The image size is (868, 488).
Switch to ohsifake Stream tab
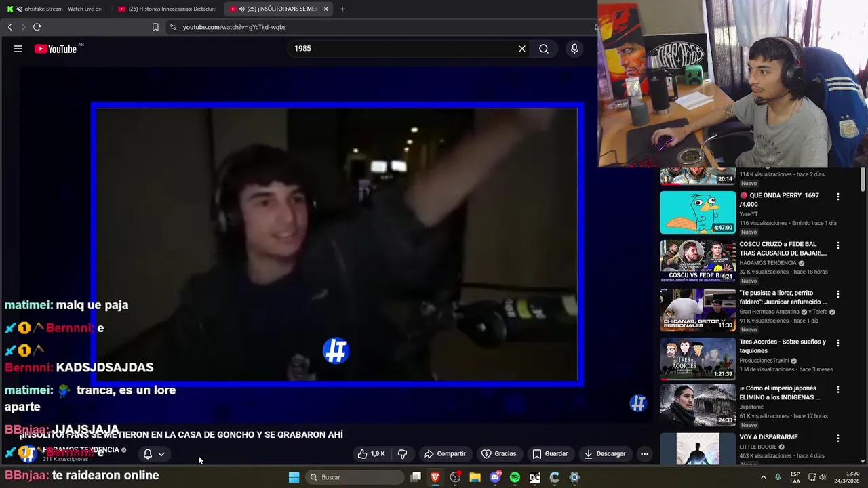click(54, 9)
